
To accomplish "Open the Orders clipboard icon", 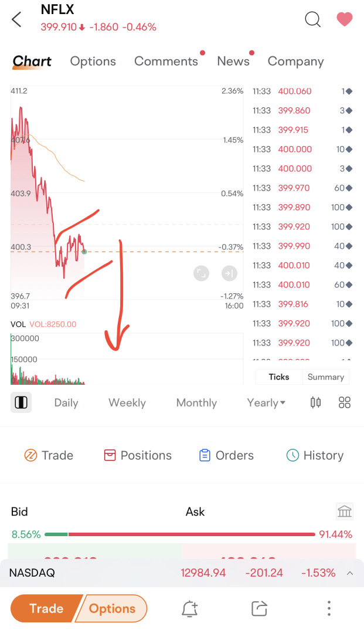I will click(x=205, y=455).
